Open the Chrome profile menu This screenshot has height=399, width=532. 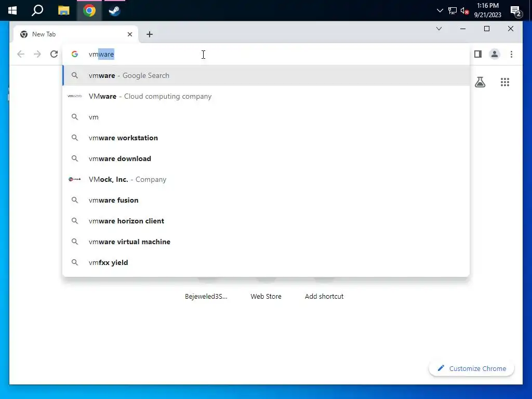[495, 54]
